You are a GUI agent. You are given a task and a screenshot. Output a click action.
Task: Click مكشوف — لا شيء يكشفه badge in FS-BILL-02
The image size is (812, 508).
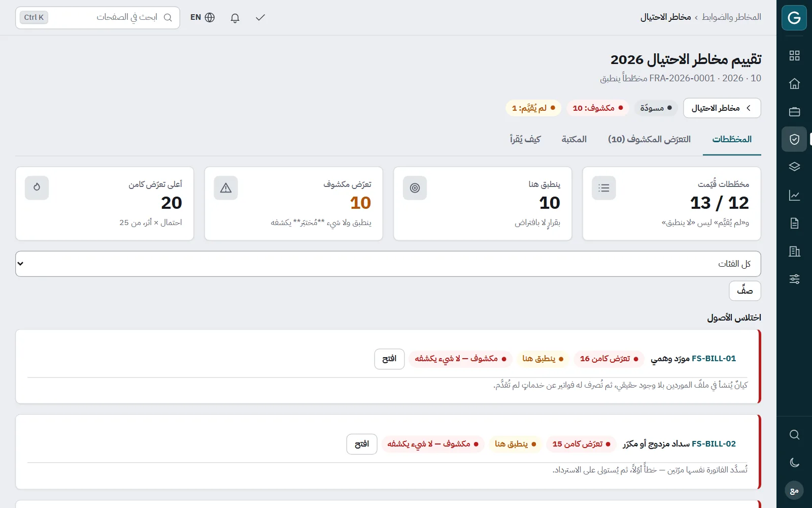[x=433, y=444]
